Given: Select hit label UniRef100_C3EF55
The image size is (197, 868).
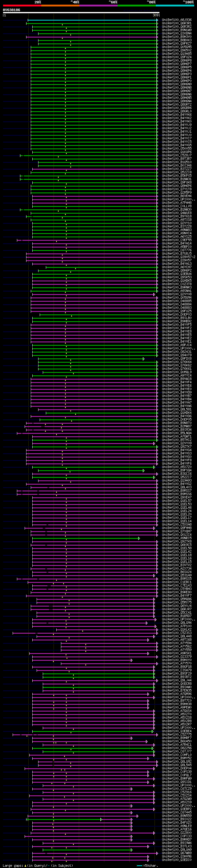Looking at the screenshot, I should click(x=176, y=240).
